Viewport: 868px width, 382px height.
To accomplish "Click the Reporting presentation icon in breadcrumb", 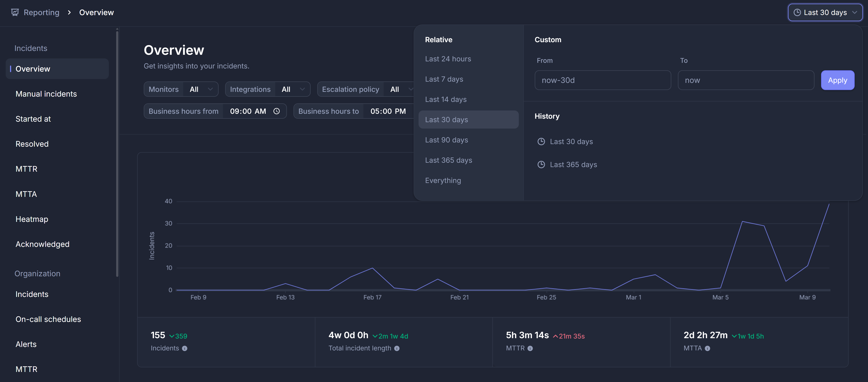I will pyautogui.click(x=15, y=12).
